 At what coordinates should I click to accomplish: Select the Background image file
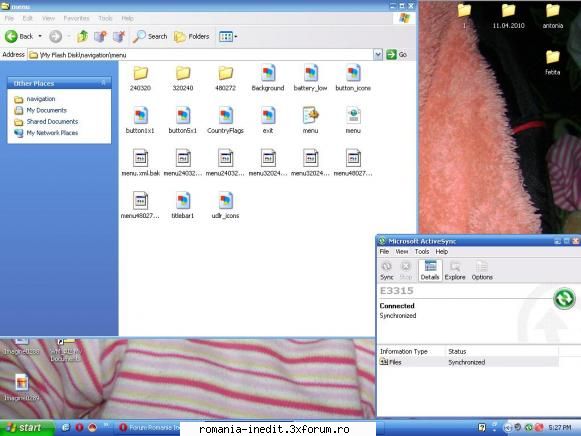pyautogui.click(x=268, y=78)
